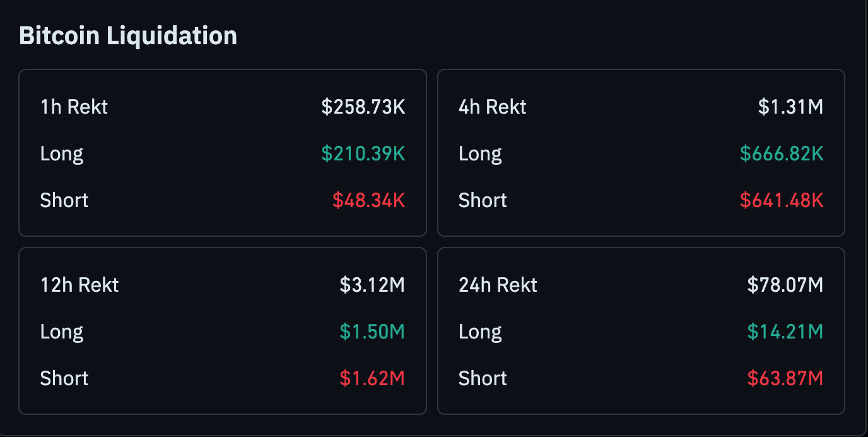
Task: Click the 1h Rekt total $258.73K
Action: click(x=363, y=107)
